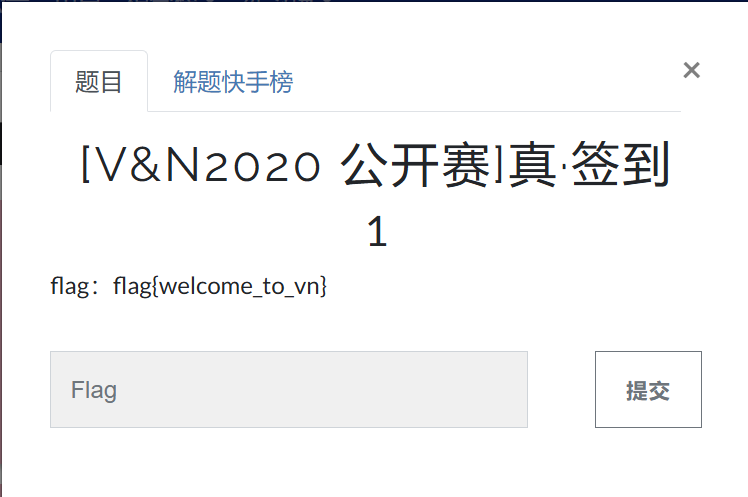Focus the Flag input field
Screen dimensions: 748x497
[x=289, y=389]
